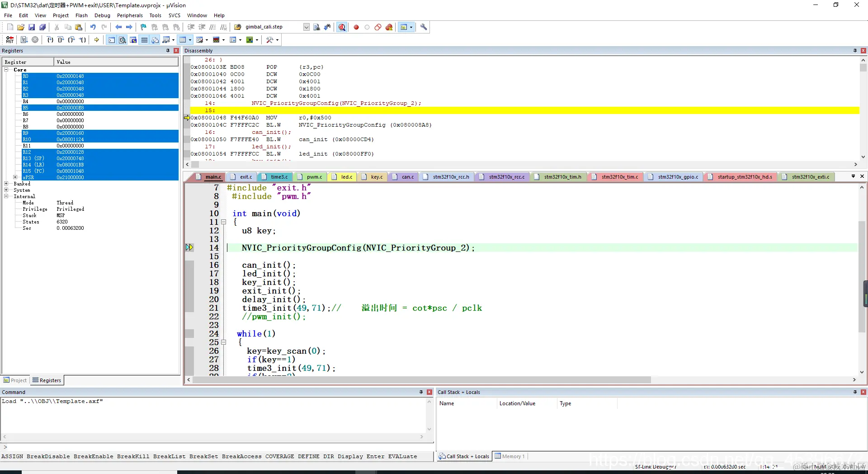Click the editor vertical scrollbar thumb
This screenshot has width=868, height=474.
point(862,277)
